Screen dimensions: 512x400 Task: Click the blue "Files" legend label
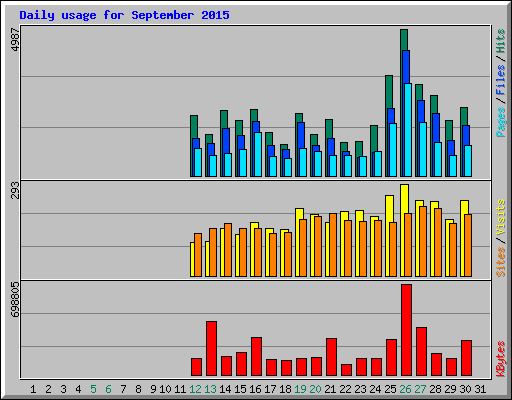pos(500,79)
